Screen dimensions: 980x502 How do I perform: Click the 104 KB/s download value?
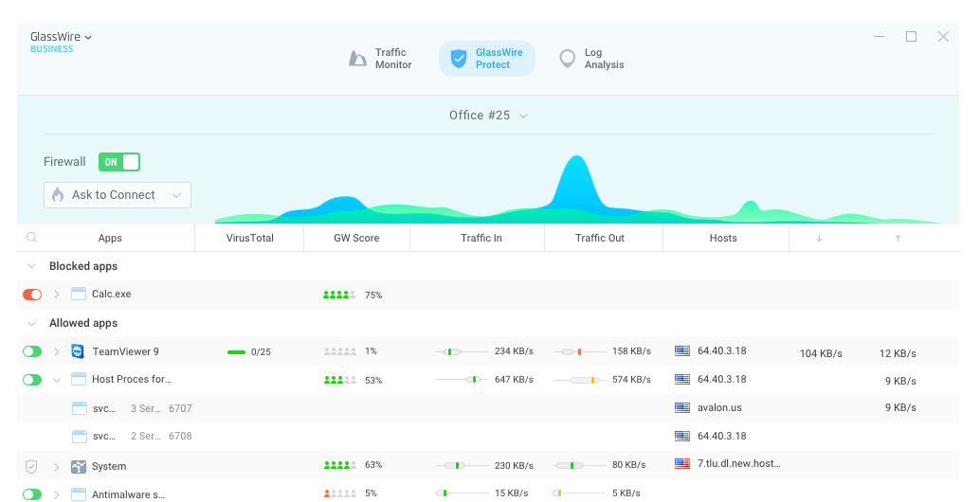[x=821, y=353]
